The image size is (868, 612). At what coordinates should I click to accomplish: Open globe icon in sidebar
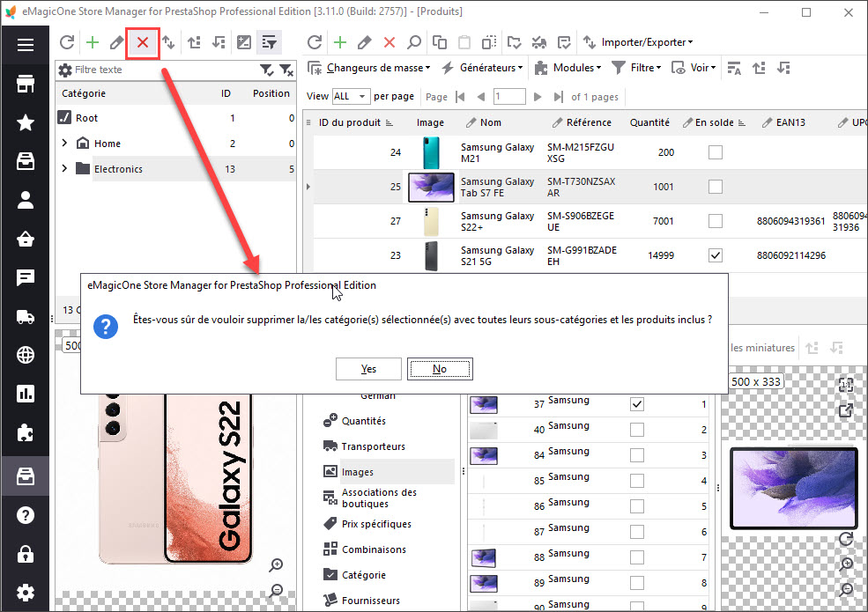[26, 355]
